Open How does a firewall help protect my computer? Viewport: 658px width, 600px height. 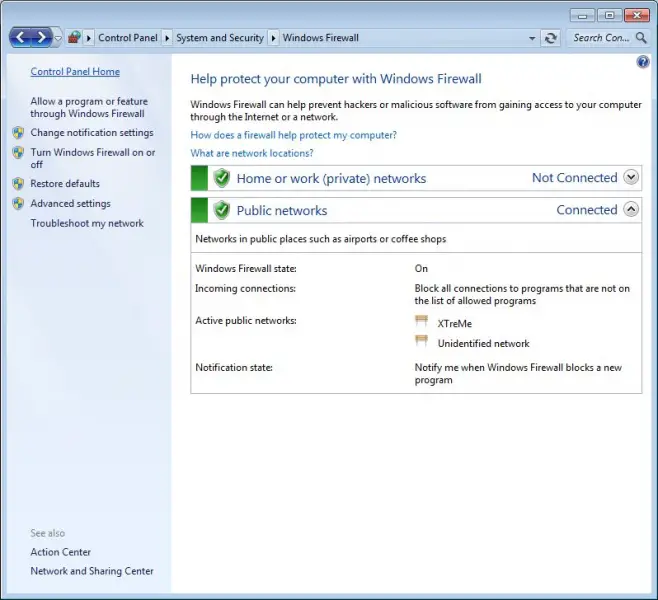293,135
